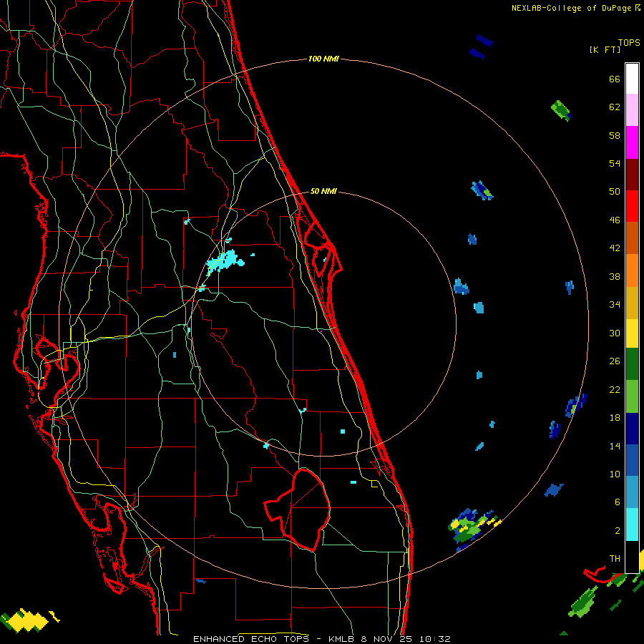The height and width of the screenshot is (644, 644).
Task: Click the 18 legend value
Action: [x=615, y=418]
